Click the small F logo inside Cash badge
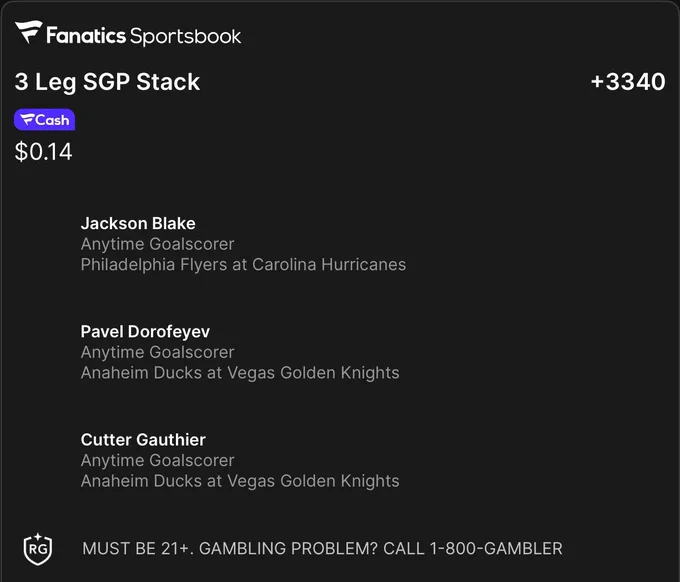This screenshot has height=582, width=680. coord(27,119)
